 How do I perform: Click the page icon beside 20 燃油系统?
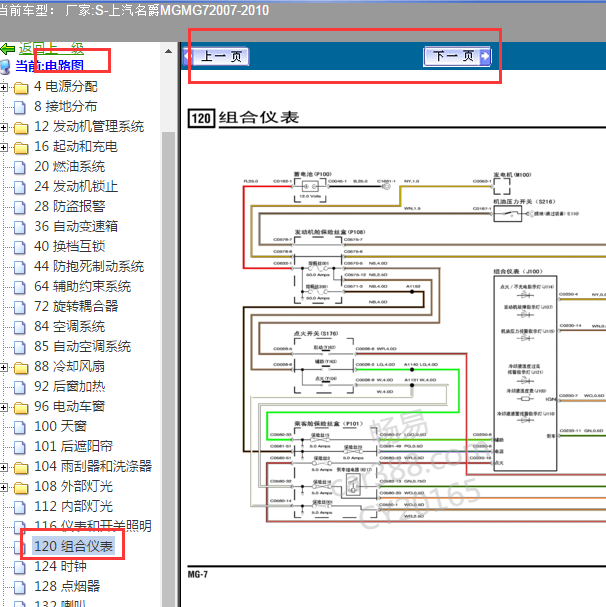[20, 167]
